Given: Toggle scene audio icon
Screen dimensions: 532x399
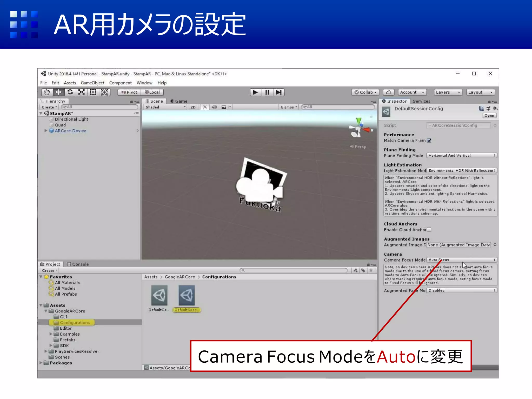Looking at the screenshot, I should 214,107.
